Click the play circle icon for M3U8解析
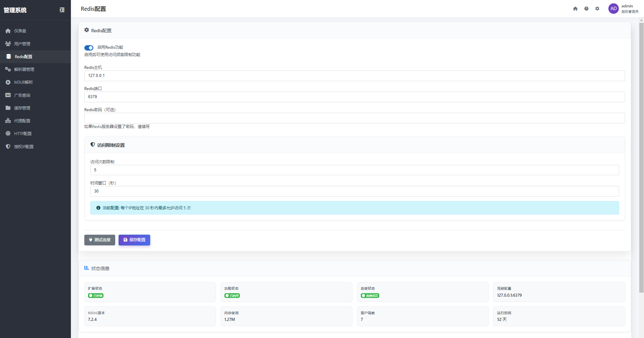 click(8, 82)
